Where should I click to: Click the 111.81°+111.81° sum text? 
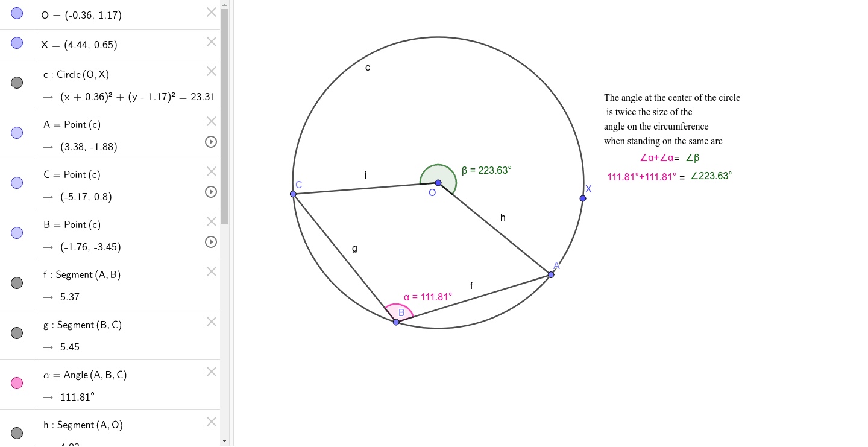pyautogui.click(x=642, y=177)
